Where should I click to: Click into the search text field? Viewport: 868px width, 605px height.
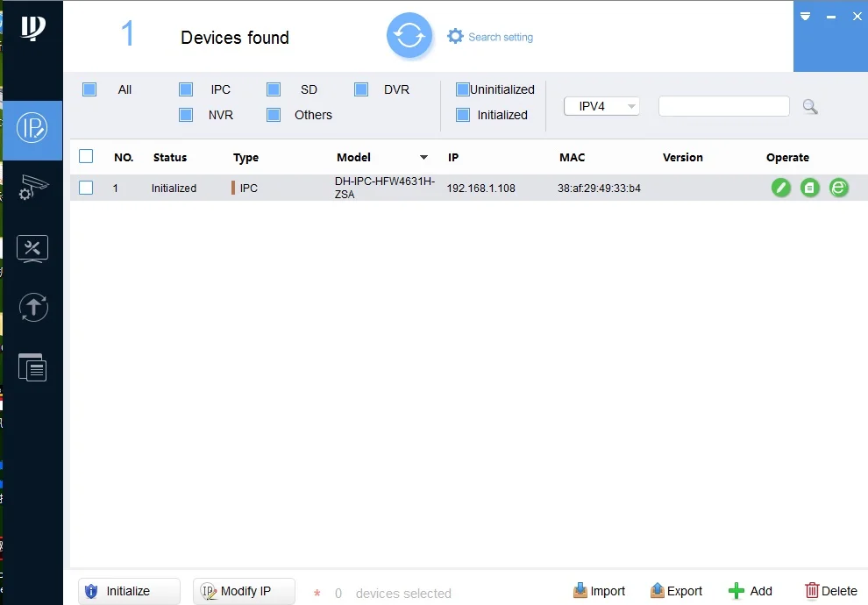tap(723, 106)
